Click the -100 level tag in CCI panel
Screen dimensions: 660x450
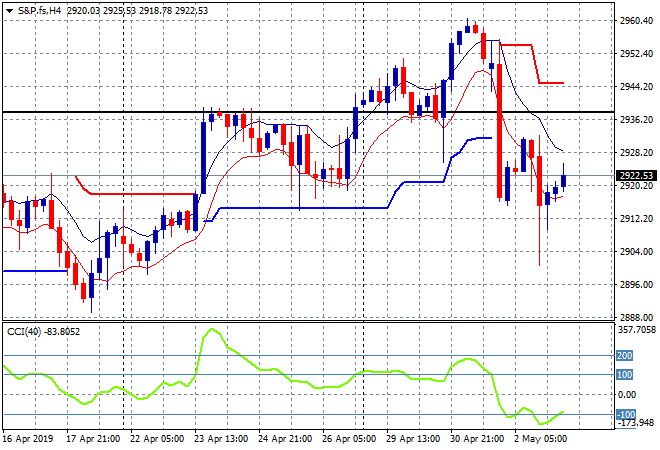626,415
